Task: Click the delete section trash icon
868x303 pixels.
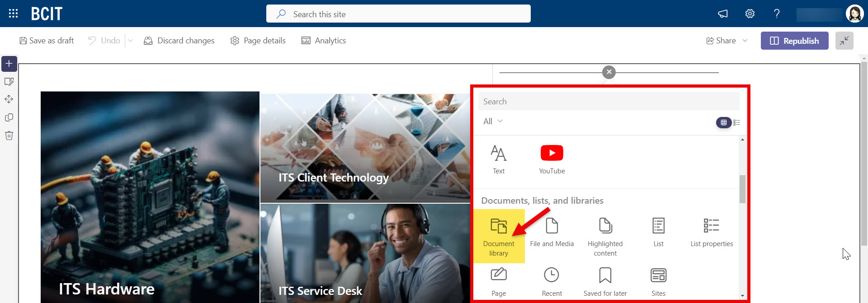Action: pyautogui.click(x=9, y=135)
